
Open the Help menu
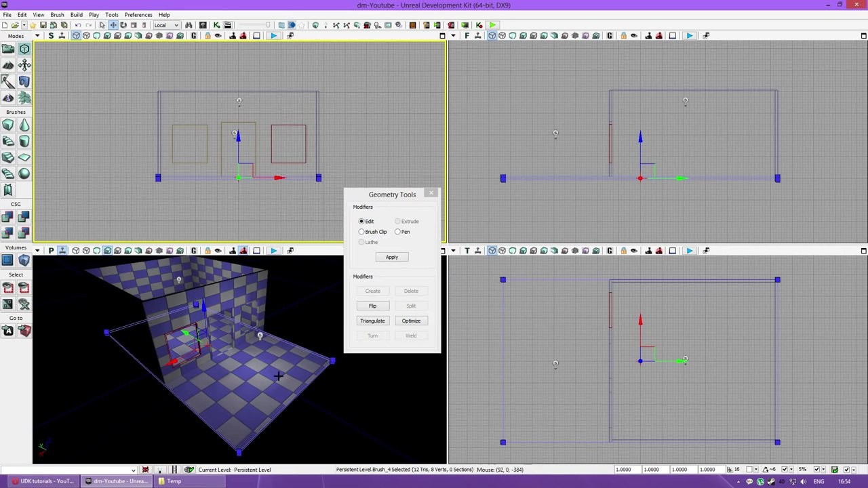164,15
